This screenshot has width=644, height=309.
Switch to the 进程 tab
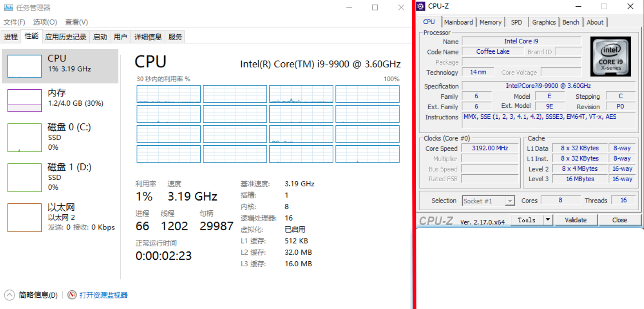click(11, 37)
